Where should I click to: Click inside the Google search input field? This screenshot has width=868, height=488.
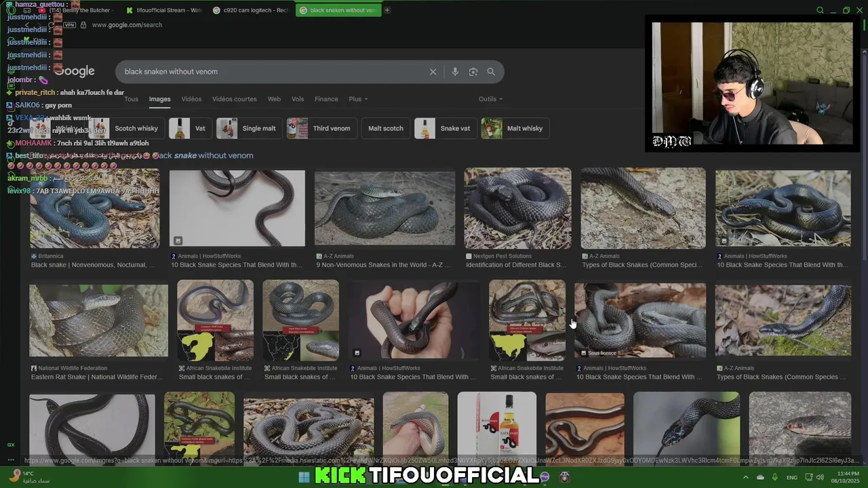271,72
